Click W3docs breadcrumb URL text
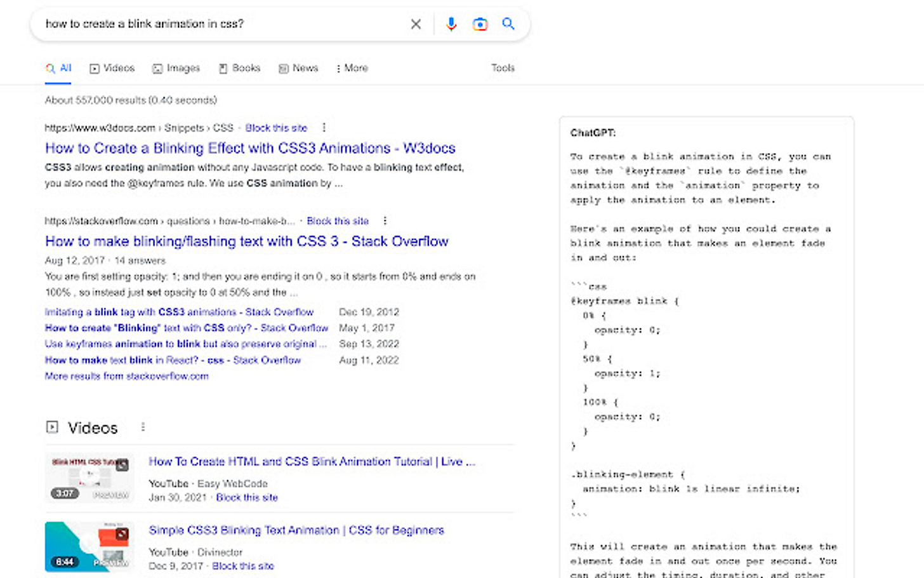 pos(139,128)
